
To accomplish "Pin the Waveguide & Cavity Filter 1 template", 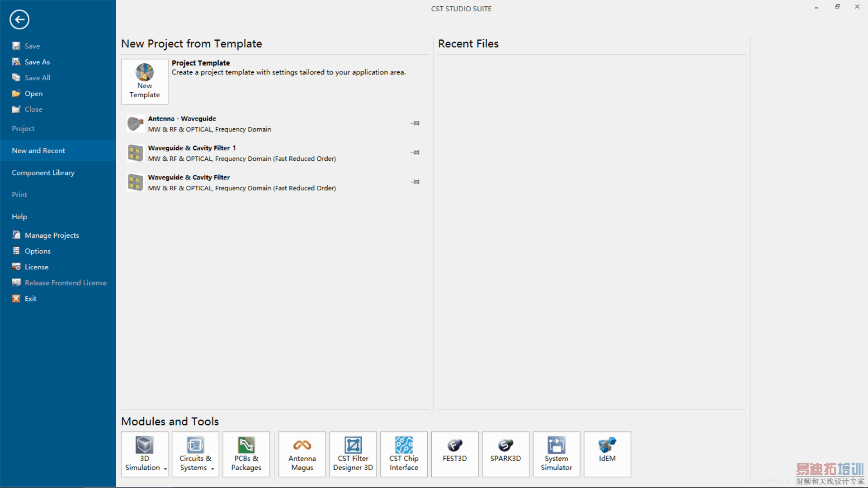I will (x=415, y=152).
